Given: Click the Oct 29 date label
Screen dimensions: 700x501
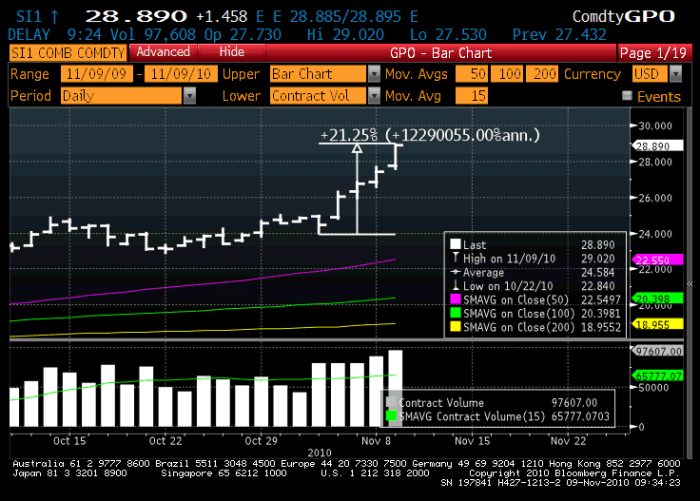Looking at the screenshot, I should click(261, 441).
